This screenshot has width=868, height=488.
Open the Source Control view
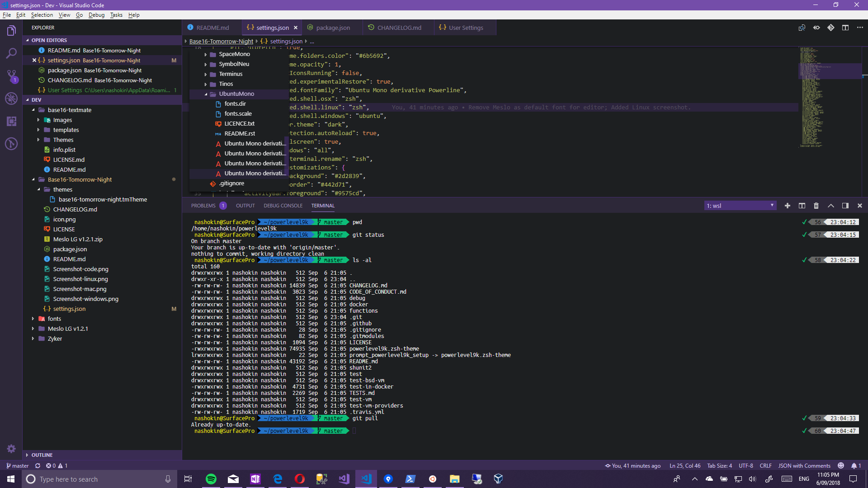[11, 76]
